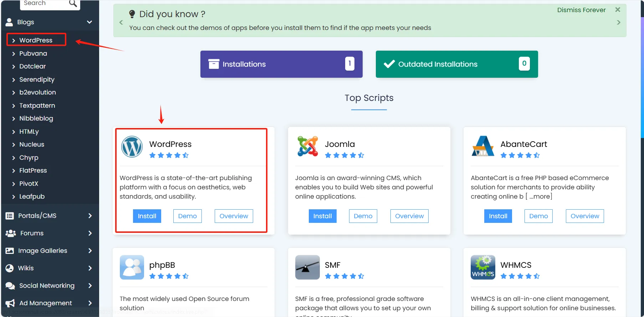Select WordPress in the Blogs sidebar list
The image size is (644, 317).
pyautogui.click(x=36, y=40)
